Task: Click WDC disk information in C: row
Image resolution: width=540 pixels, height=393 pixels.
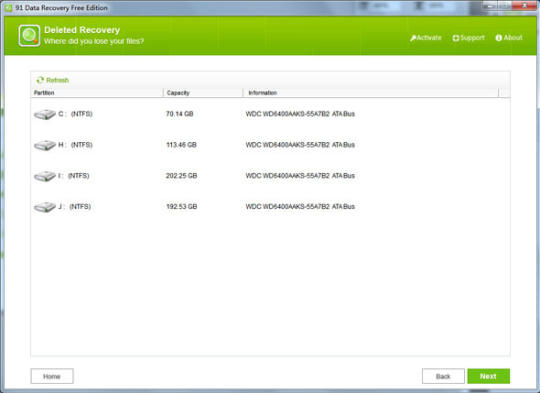Action: (300, 114)
